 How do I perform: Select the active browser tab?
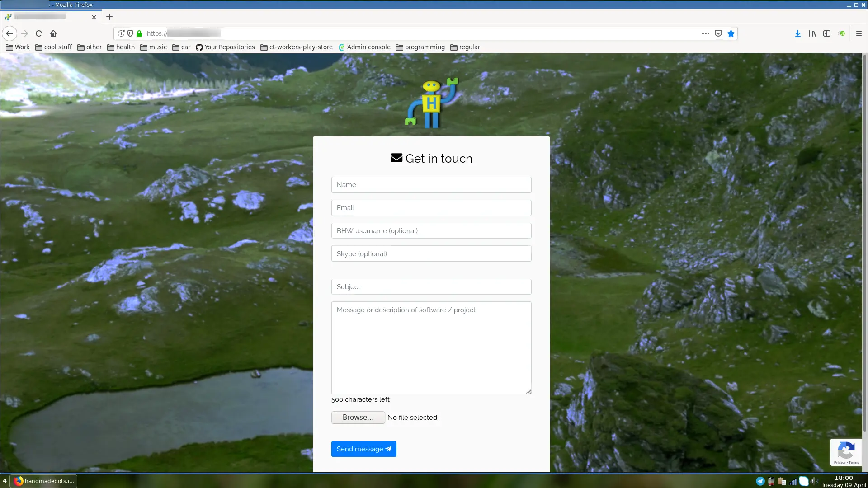click(51, 17)
